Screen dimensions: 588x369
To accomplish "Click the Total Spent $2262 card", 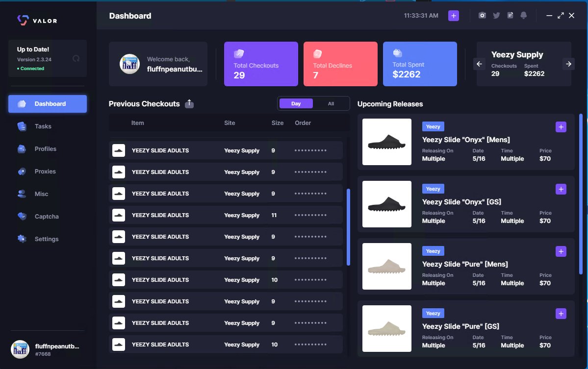I will 420,64.
